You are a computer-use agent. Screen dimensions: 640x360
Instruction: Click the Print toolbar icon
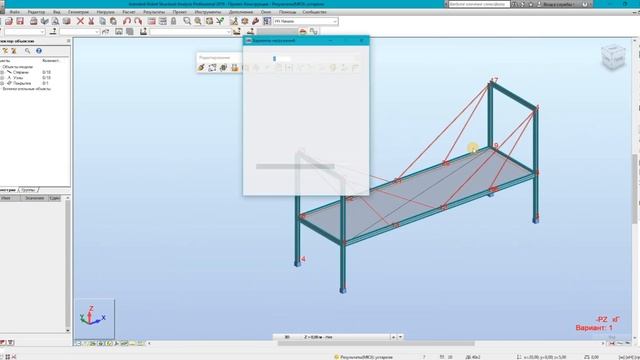[x=34, y=21]
